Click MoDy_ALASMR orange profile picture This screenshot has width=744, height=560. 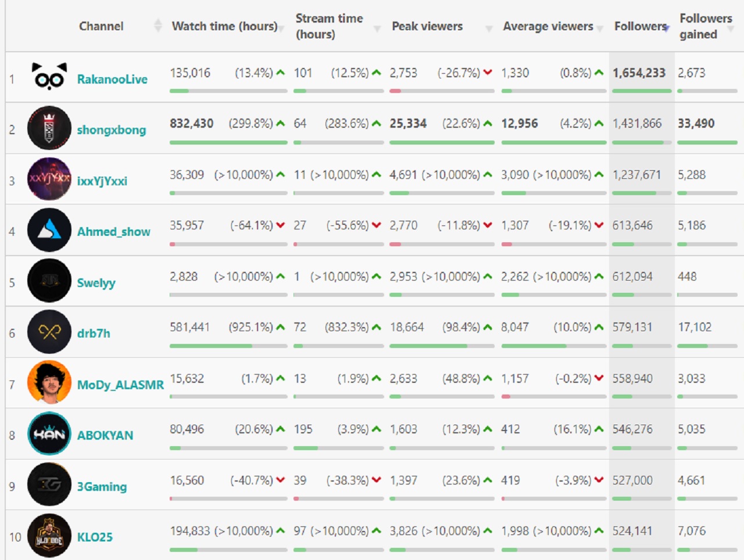click(49, 382)
